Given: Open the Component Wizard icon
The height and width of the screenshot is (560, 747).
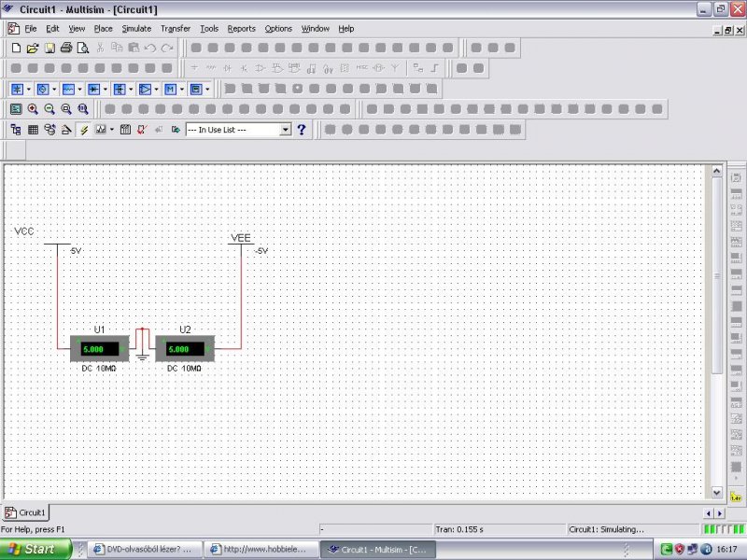Looking at the screenshot, I should point(66,130).
